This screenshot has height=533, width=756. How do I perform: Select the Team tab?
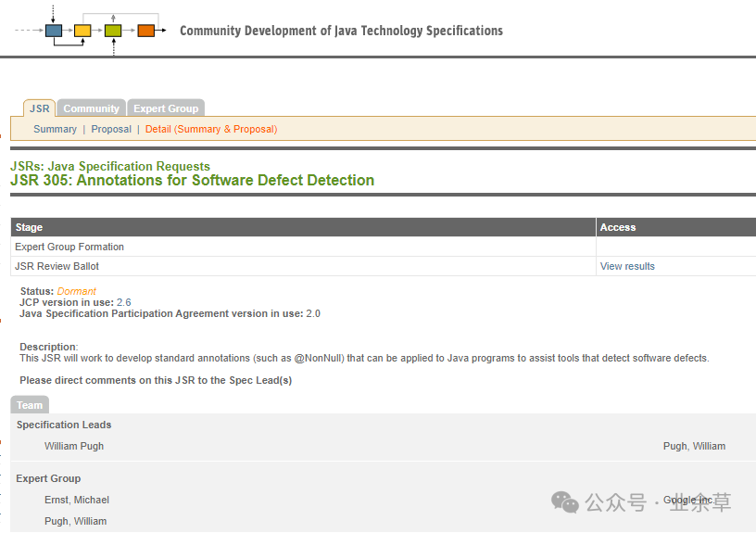point(30,405)
